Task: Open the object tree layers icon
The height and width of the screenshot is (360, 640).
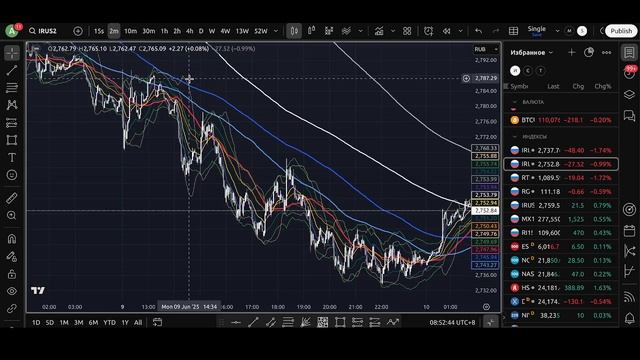Action: [629, 95]
